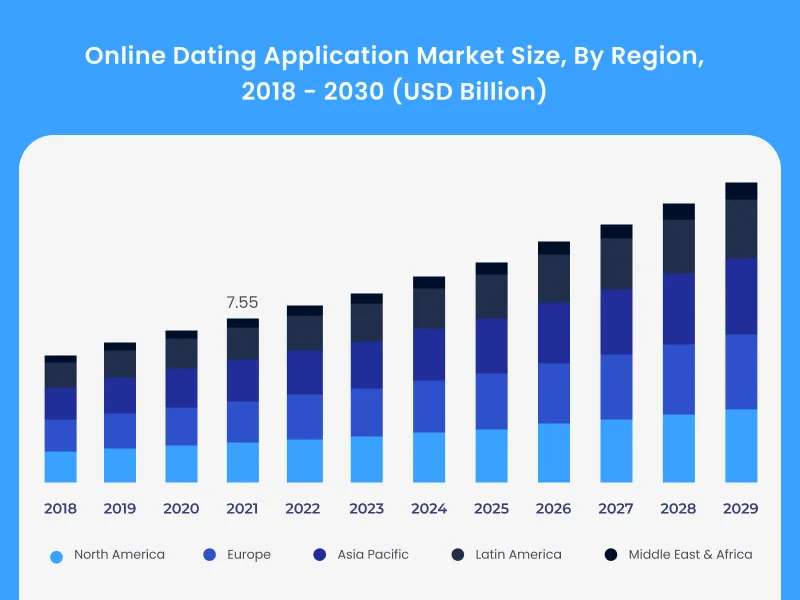Click the Europe segment of the 2027 bar
The width and height of the screenshot is (800, 600).
616,387
